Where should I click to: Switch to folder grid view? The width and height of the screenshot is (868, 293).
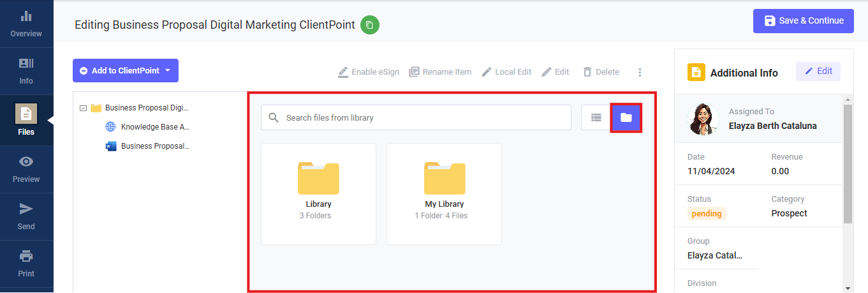[626, 117]
